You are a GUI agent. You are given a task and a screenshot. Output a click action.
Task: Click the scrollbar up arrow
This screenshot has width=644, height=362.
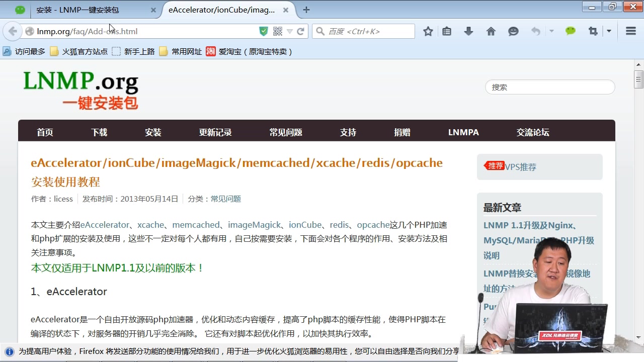click(x=639, y=64)
